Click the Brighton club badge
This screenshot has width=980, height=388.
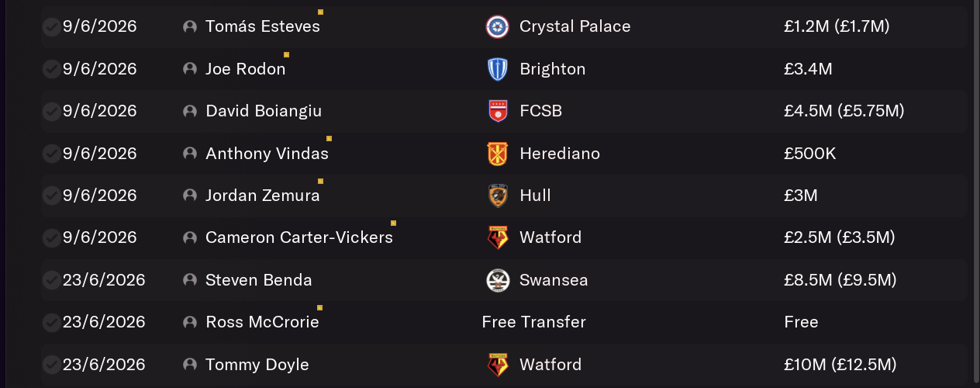coord(497,69)
